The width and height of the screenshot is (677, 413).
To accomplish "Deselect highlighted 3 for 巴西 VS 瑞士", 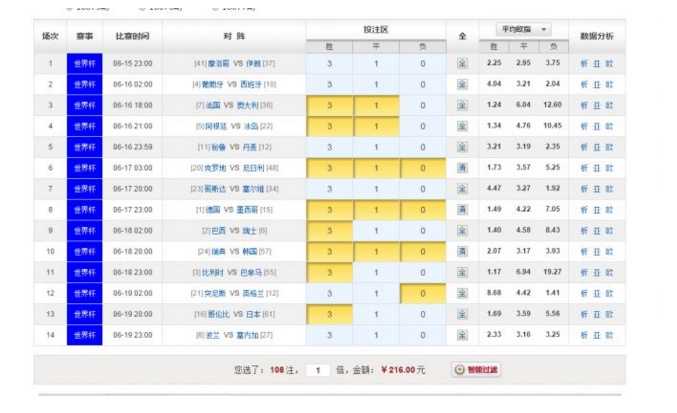I will click(329, 231).
